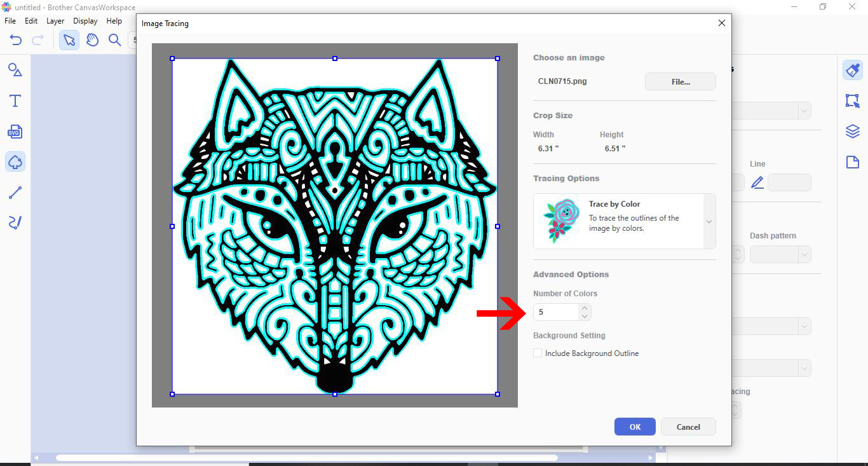The image size is (868, 466).
Task: Open the Artboard page panel icon
Action: 853,162
